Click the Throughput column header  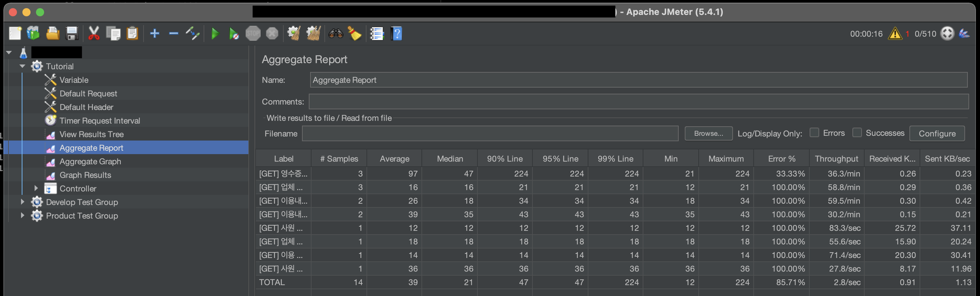836,159
